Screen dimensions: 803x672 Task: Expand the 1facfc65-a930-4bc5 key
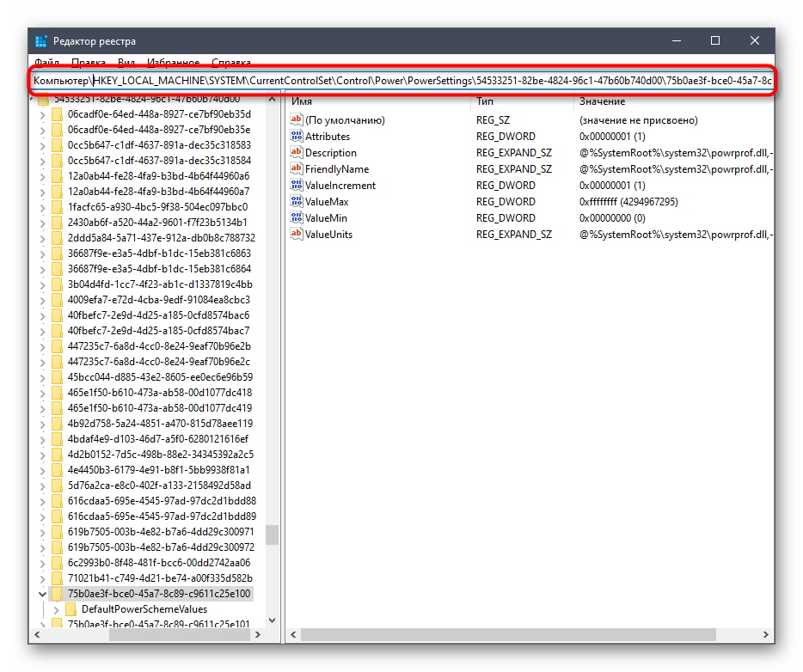(42, 207)
